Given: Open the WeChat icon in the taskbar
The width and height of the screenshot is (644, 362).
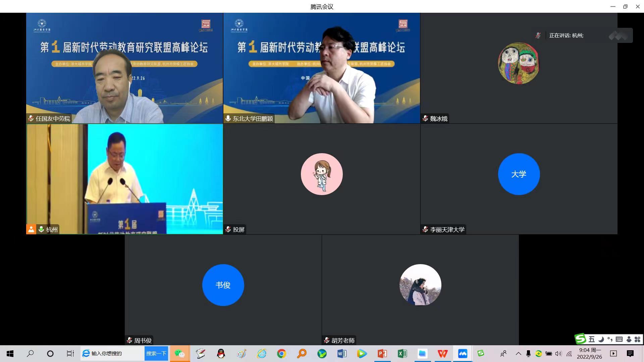Looking at the screenshot, I should pyautogui.click(x=180, y=354).
